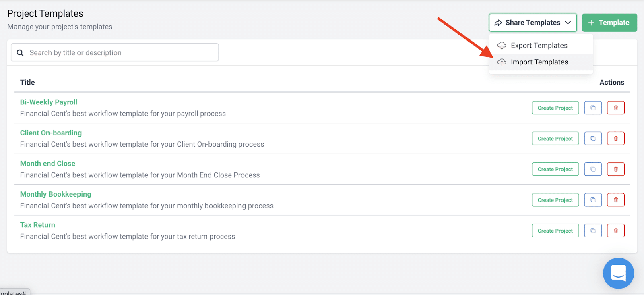644x295 pixels.
Task: Add a new Template
Action: [609, 23]
